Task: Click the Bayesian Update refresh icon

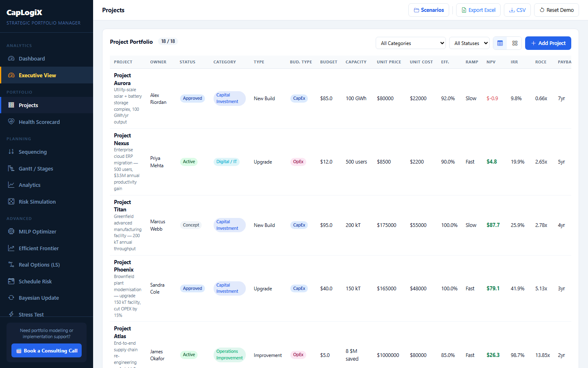Action: (x=11, y=298)
